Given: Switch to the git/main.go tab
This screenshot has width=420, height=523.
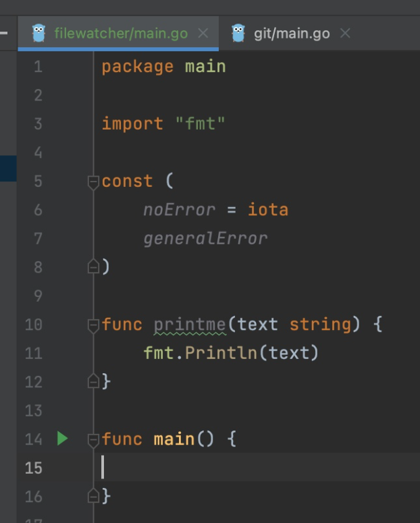Looking at the screenshot, I should pos(291,33).
